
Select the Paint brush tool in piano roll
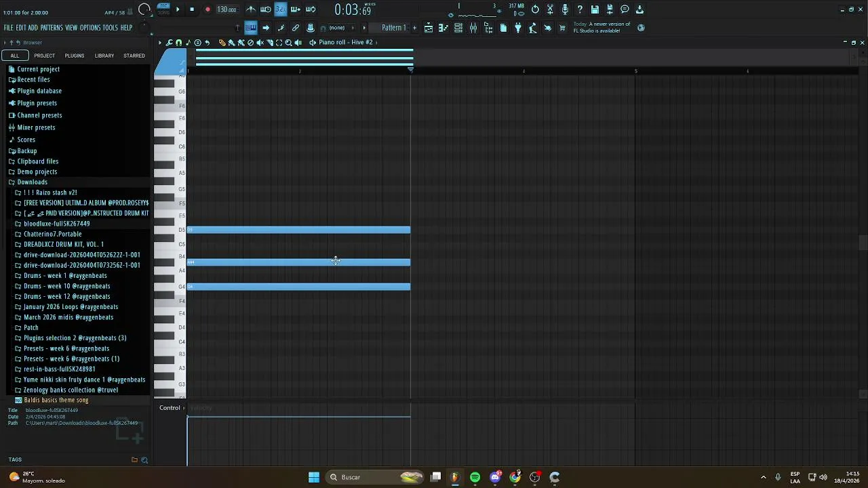[231, 42]
